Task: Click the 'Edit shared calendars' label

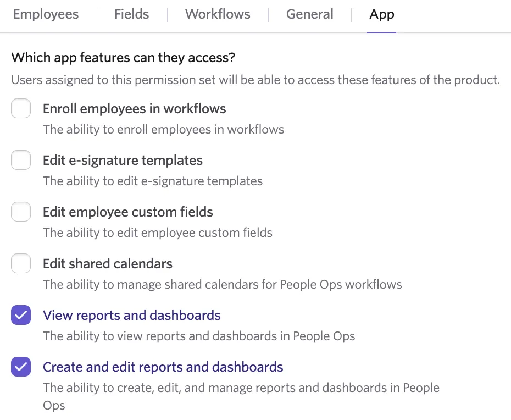Action: pos(108,263)
